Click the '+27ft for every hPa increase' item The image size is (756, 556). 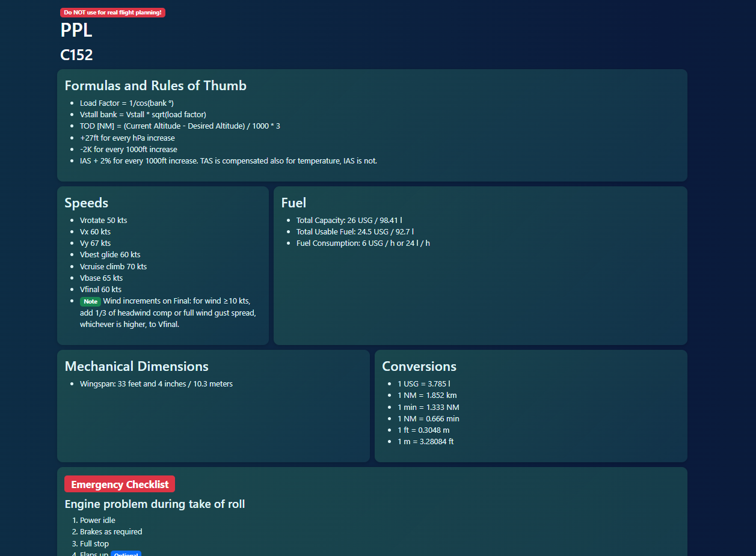tap(127, 138)
